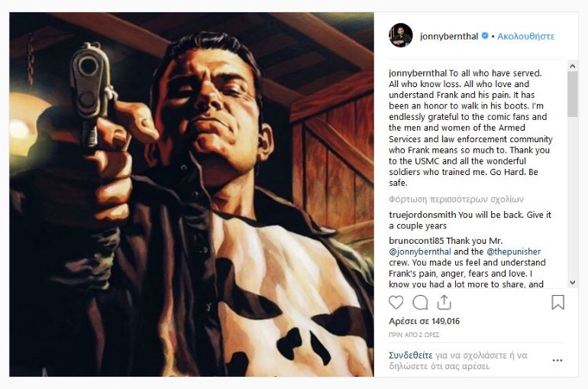The height and width of the screenshot is (389, 588).
Task: Click the blue verified badge
Action: pos(485,36)
